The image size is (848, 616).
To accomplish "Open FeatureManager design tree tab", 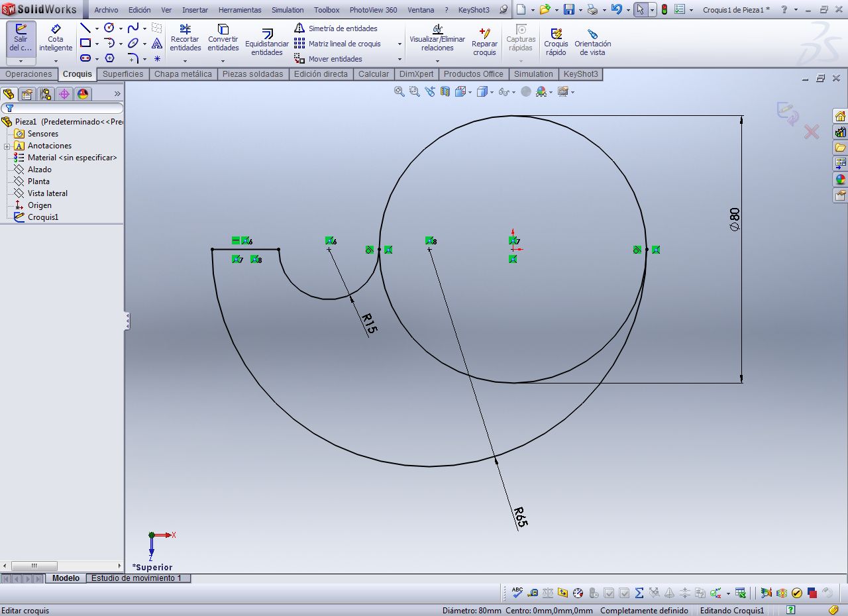I will pos(9,94).
